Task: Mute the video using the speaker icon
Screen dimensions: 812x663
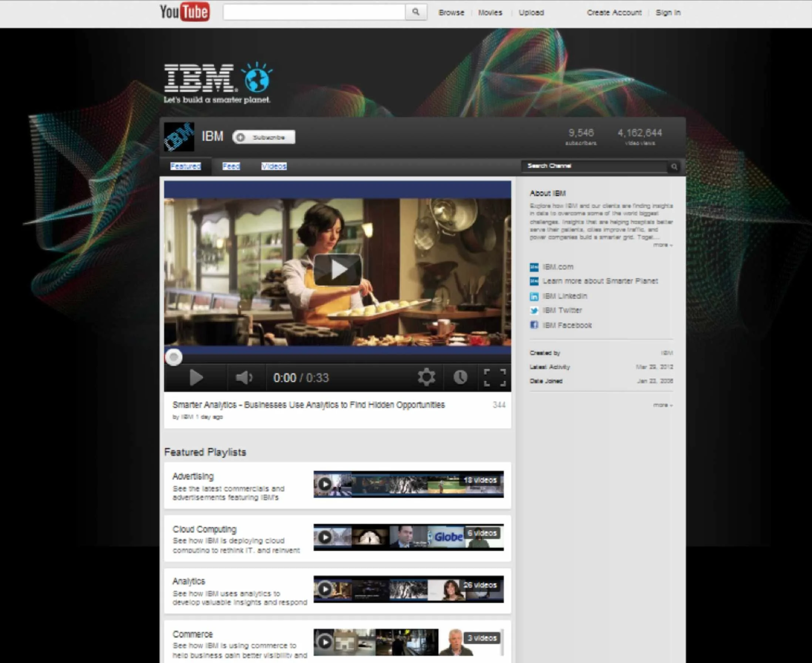Action: (245, 378)
